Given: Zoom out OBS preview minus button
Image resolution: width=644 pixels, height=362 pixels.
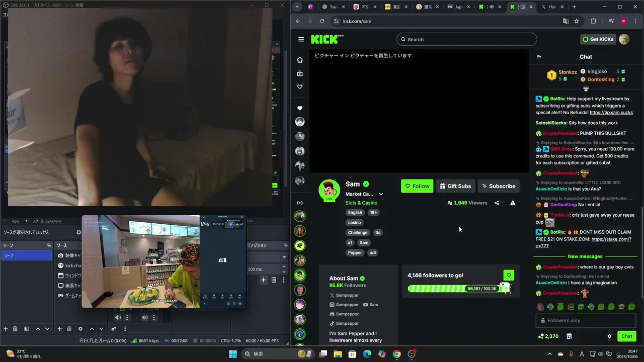Looking at the screenshot, I should click(6, 221).
